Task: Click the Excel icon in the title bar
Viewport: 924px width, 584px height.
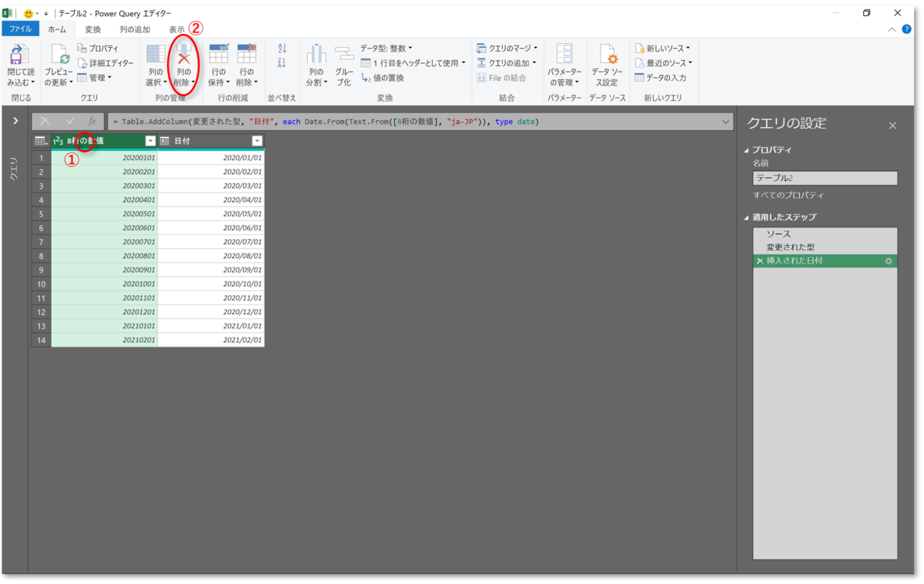Action: pyautogui.click(x=8, y=13)
